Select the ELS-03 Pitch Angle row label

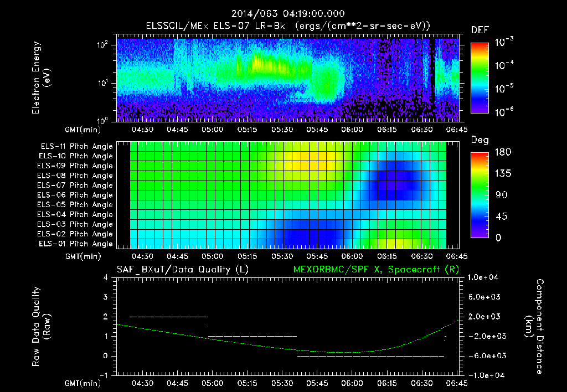[x=75, y=224]
